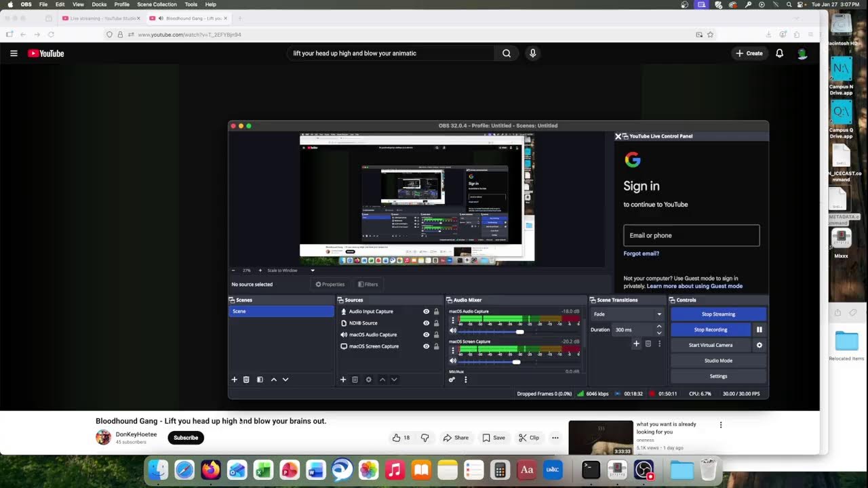Hide Audio Input Capture source with eye icon
The width and height of the screenshot is (868, 488).
tap(427, 312)
